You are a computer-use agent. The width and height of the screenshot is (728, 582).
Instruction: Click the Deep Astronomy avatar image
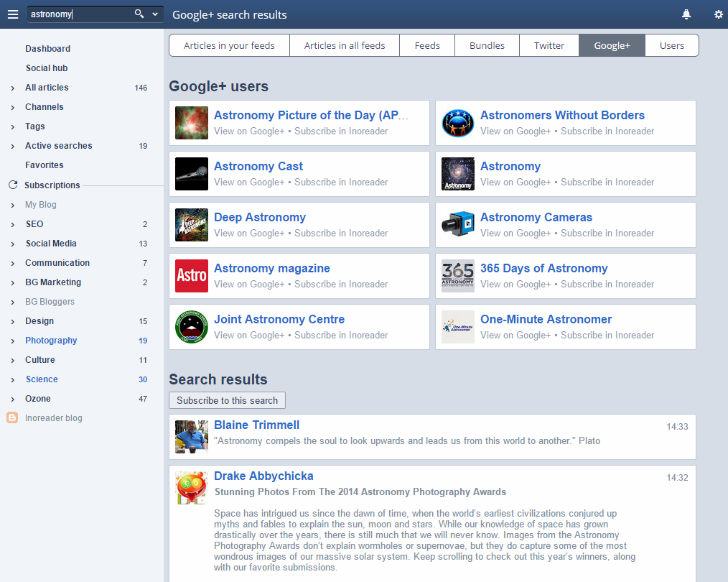coord(191,225)
